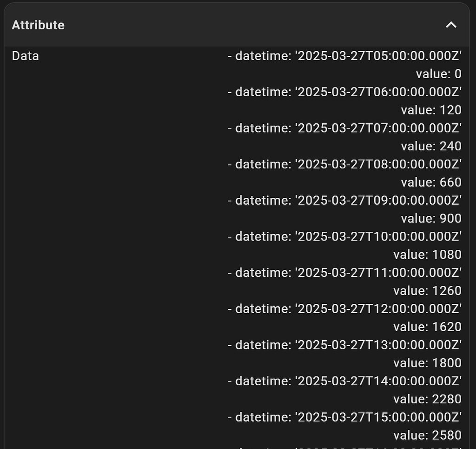This screenshot has width=476, height=449.
Task: Click the 05:00 datetime entry
Action: (344, 56)
